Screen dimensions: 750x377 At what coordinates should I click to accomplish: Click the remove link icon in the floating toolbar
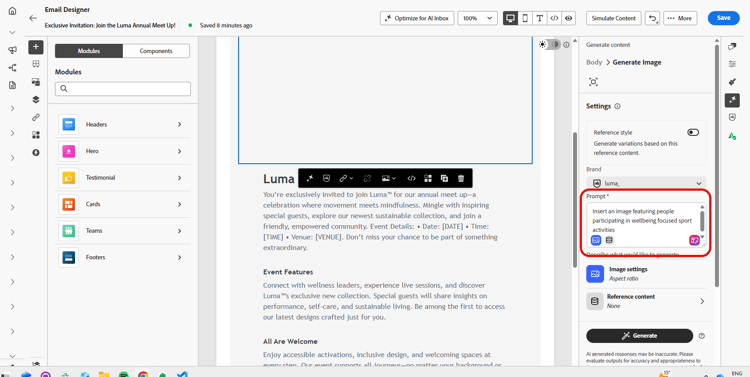[x=367, y=178]
